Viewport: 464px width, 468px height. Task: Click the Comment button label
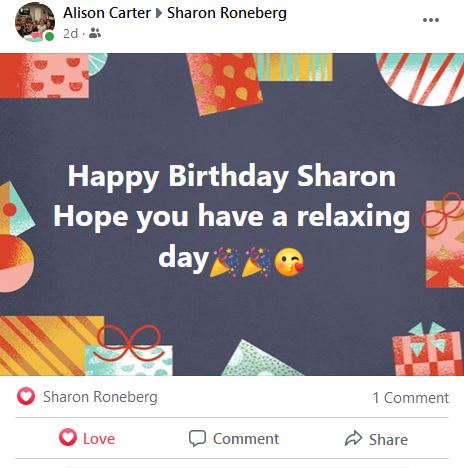pos(246,439)
